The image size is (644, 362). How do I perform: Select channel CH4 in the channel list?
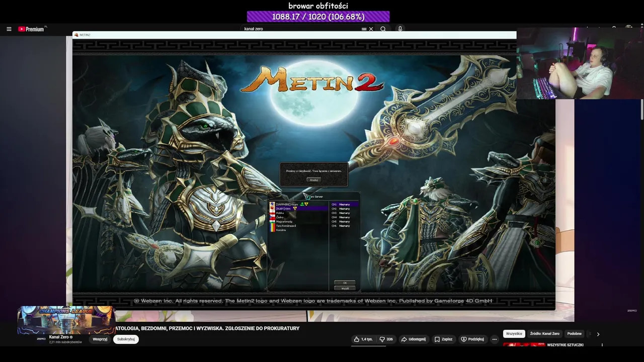coord(344,217)
